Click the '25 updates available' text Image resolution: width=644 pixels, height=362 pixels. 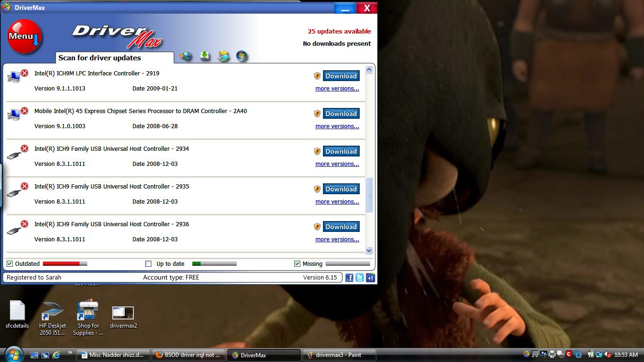339,32
